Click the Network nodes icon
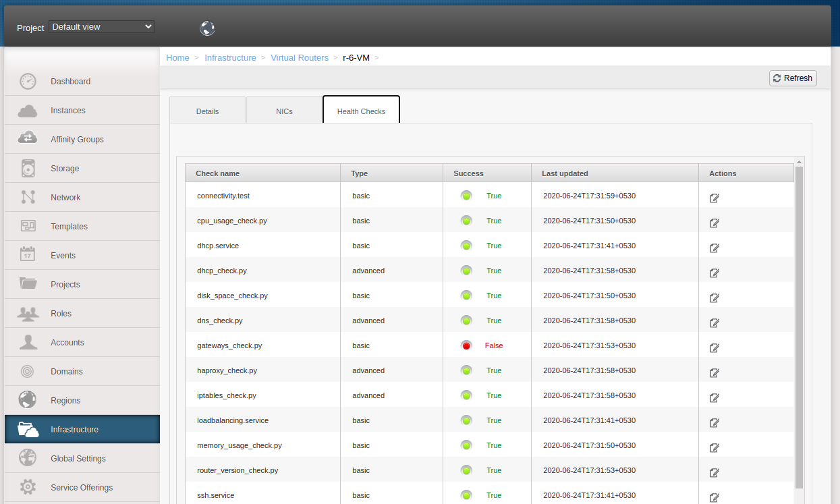The width and height of the screenshot is (840, 504). click(x=28, y=197)
